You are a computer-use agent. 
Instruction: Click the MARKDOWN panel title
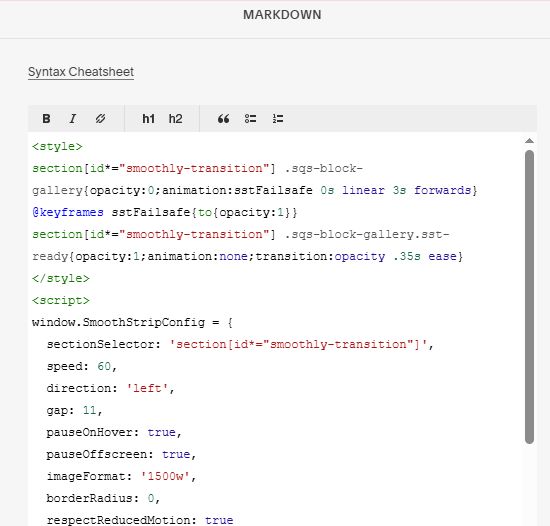click(282, 15)
